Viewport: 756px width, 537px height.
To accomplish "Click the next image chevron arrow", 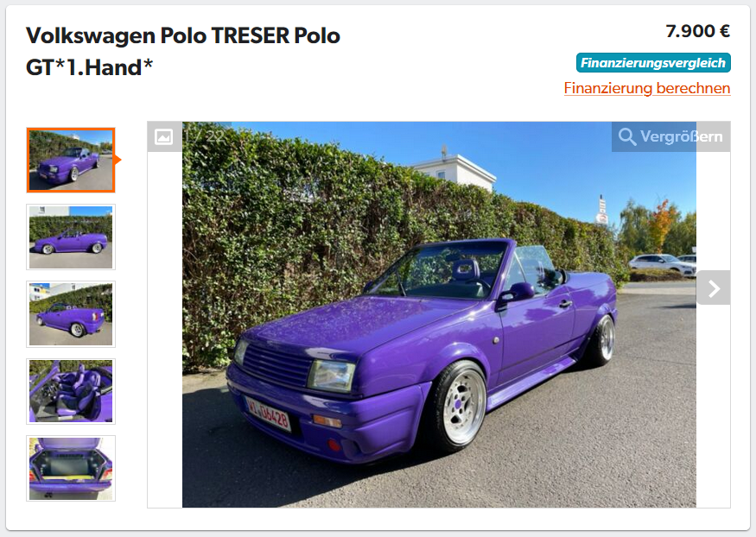I will tap(714, 288).
